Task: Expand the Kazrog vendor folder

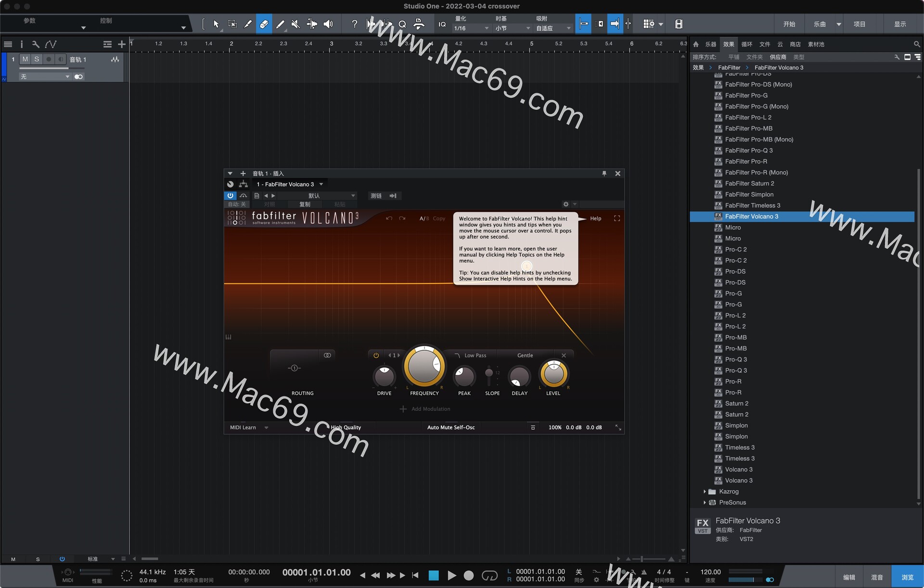Action: [x=705, y=492]
